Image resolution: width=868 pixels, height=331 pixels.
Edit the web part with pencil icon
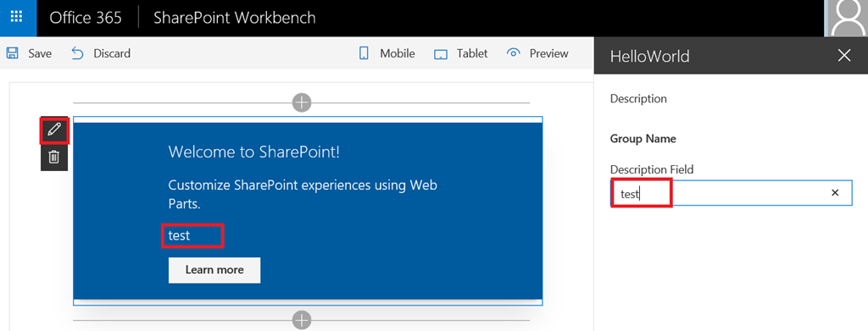coord(53,130)
